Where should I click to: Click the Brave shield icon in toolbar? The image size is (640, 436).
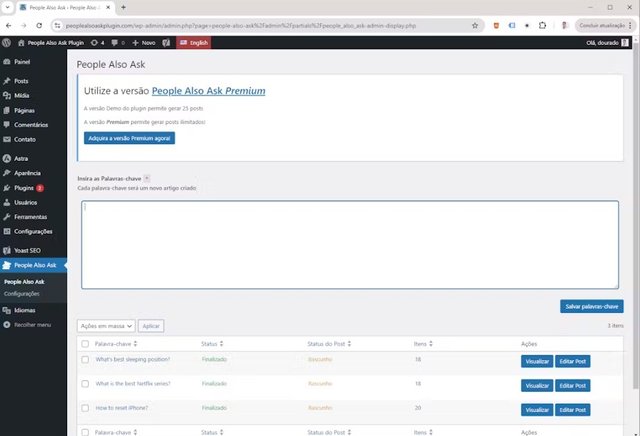[x=496, y=25]
